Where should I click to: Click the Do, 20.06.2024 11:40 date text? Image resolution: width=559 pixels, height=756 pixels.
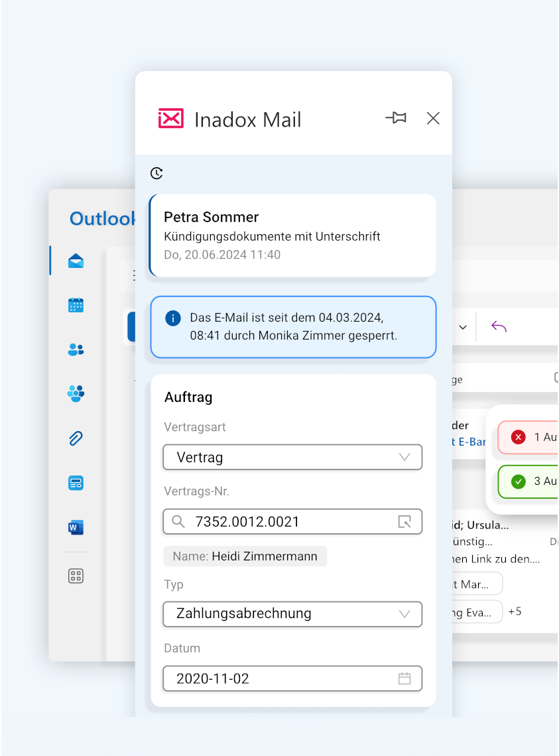(222, 255)
